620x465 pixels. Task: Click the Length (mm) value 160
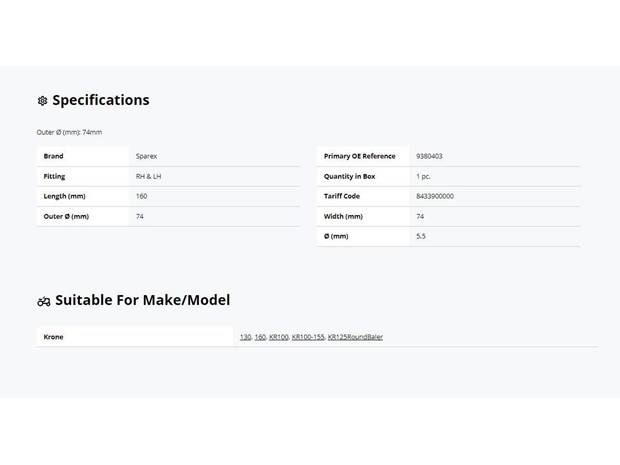pos(141,196)
